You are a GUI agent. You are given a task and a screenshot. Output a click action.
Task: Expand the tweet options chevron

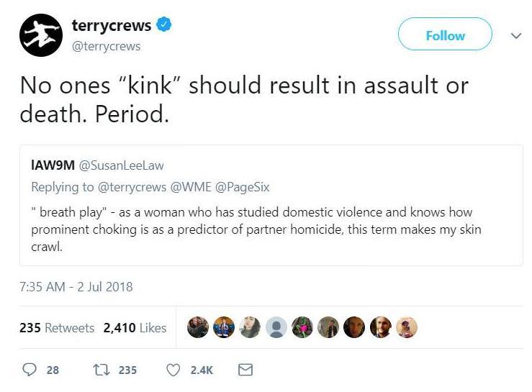(515, 34)
